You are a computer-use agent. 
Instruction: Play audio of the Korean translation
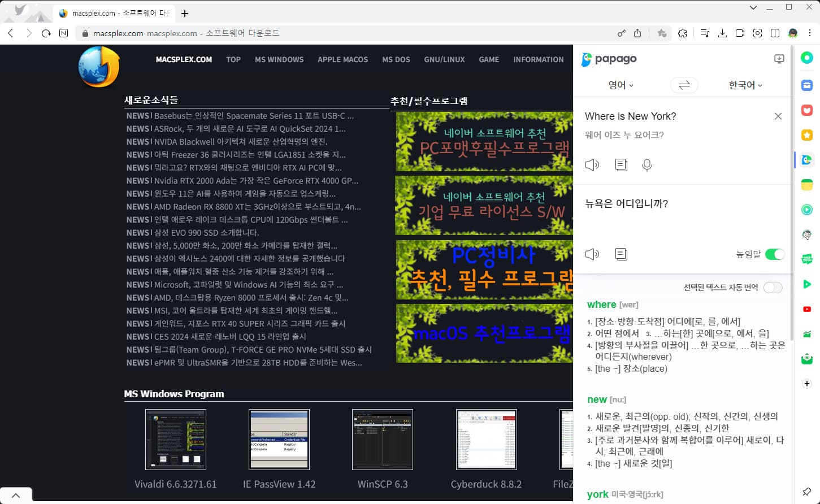[592, 254]
